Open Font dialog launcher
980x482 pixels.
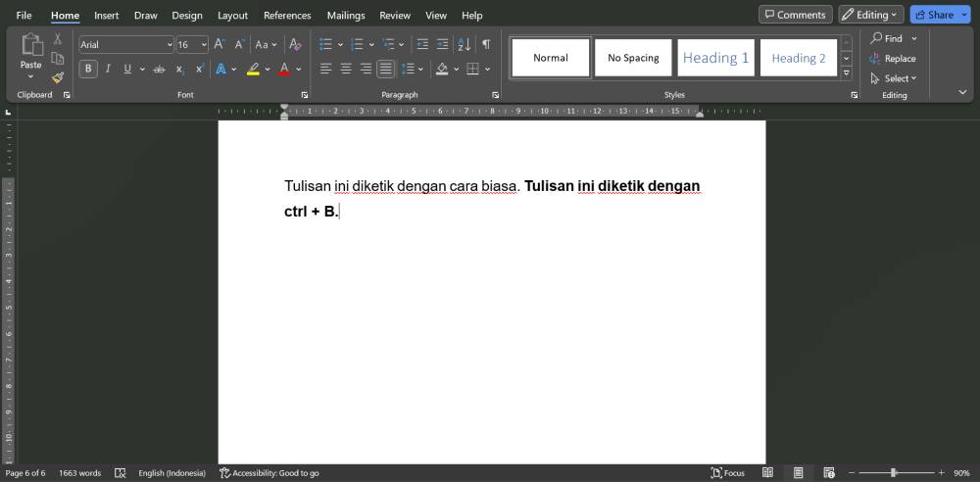click(305, 95)
